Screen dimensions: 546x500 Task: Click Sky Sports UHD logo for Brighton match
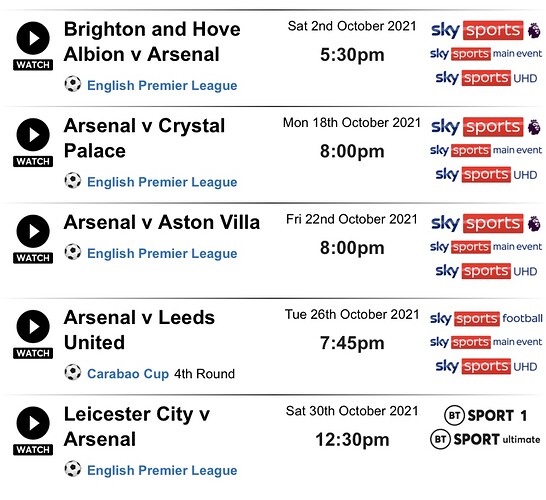tap(486, 78)
